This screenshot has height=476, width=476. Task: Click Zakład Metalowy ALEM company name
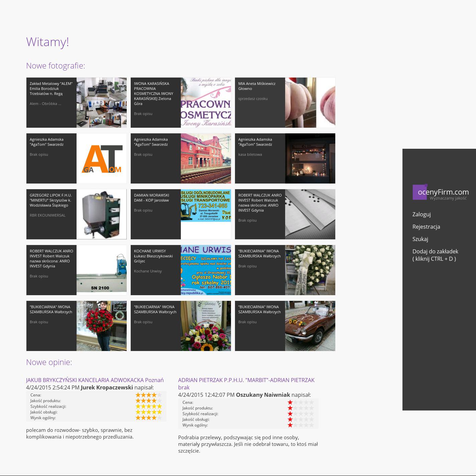point(51,89)
